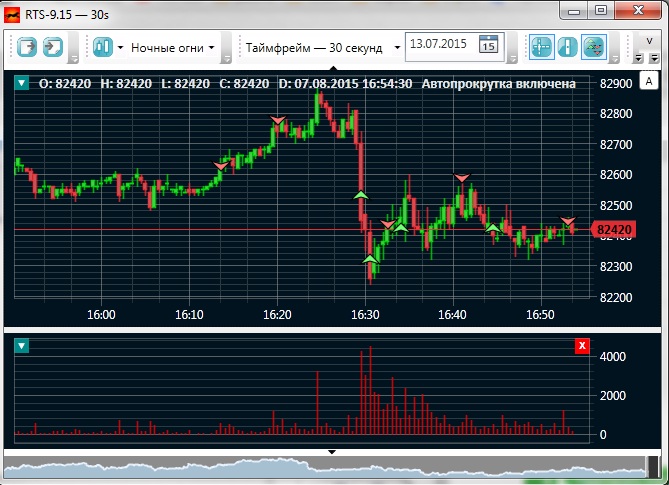Open the 'Таймфрейм — 30 секунд' dropdown
Image resolution: width=669 pixels, height=485 pixels.
pos(323,48)
